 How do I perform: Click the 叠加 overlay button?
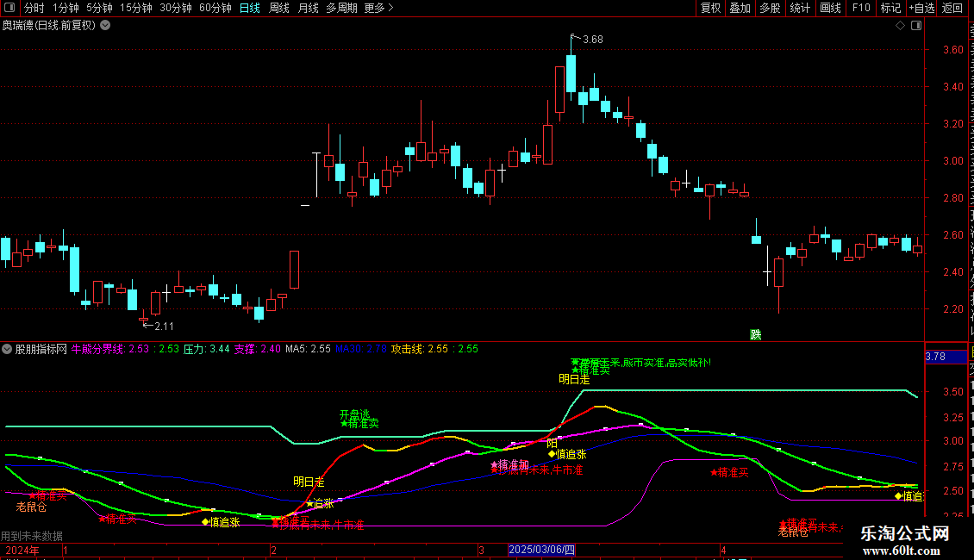coord(740,8)
